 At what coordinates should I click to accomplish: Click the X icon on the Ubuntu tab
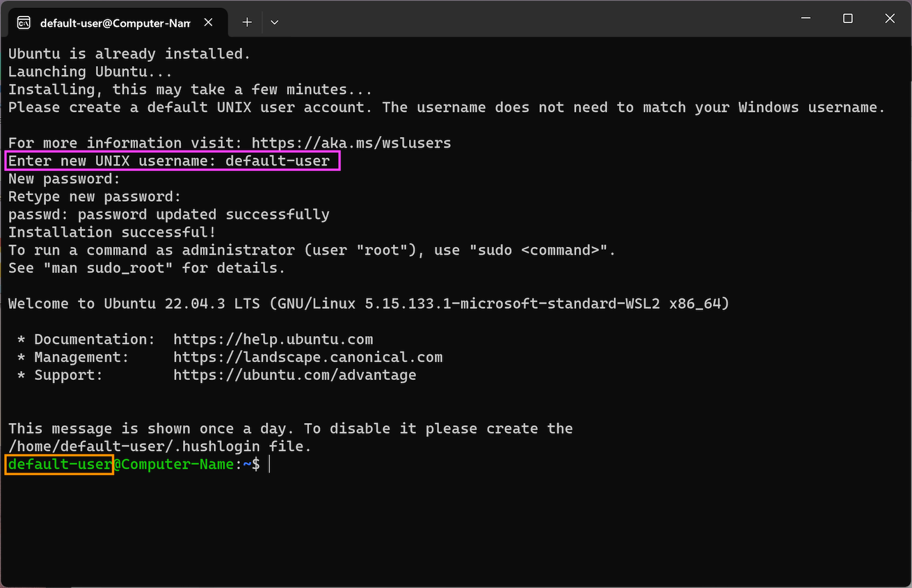pyautogui.click(x=208, y=22)
